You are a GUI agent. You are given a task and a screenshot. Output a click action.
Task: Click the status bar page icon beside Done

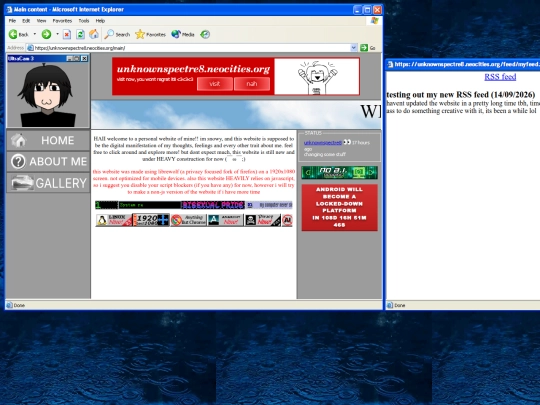pos(9,305)
